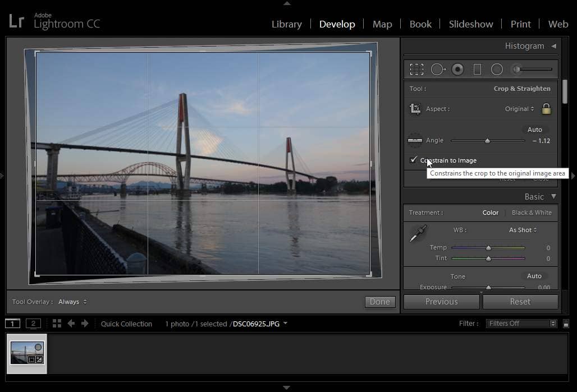This screenshot has width=577, height=392.
Task: Click the Reset button
Action: point(520,302)
